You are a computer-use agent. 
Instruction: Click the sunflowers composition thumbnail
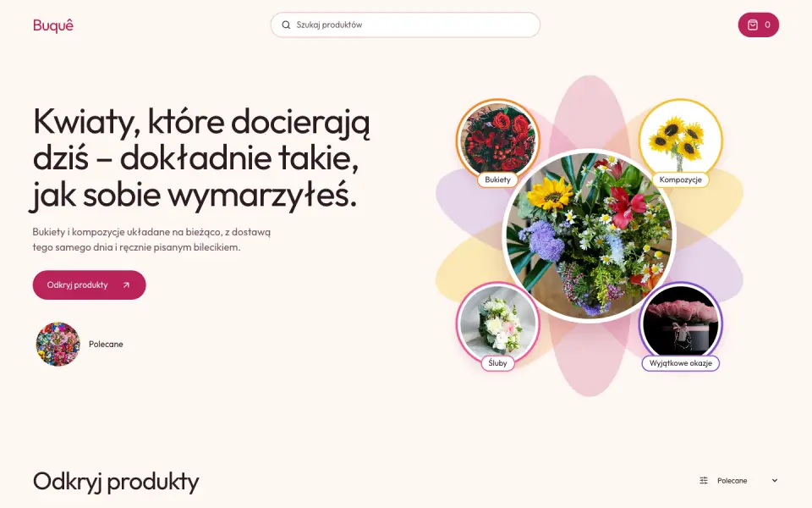click(680, 140)
